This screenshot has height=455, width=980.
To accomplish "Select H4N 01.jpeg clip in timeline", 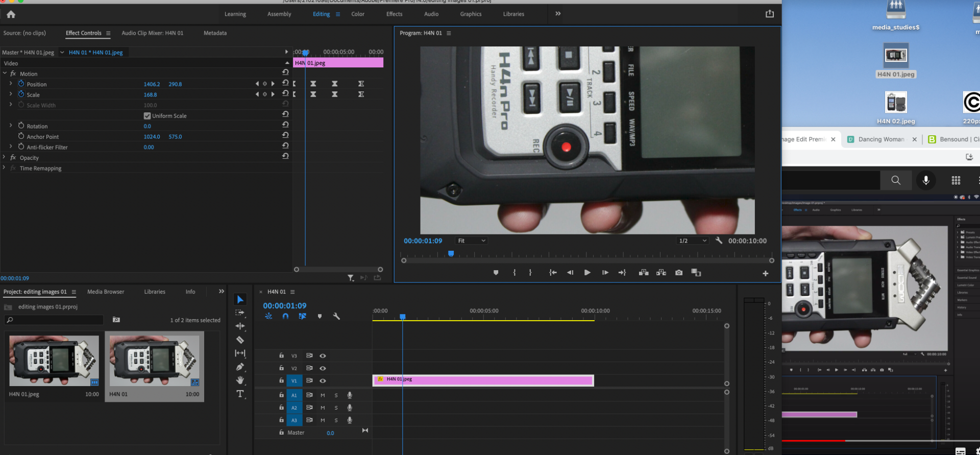I will point(483,380).
